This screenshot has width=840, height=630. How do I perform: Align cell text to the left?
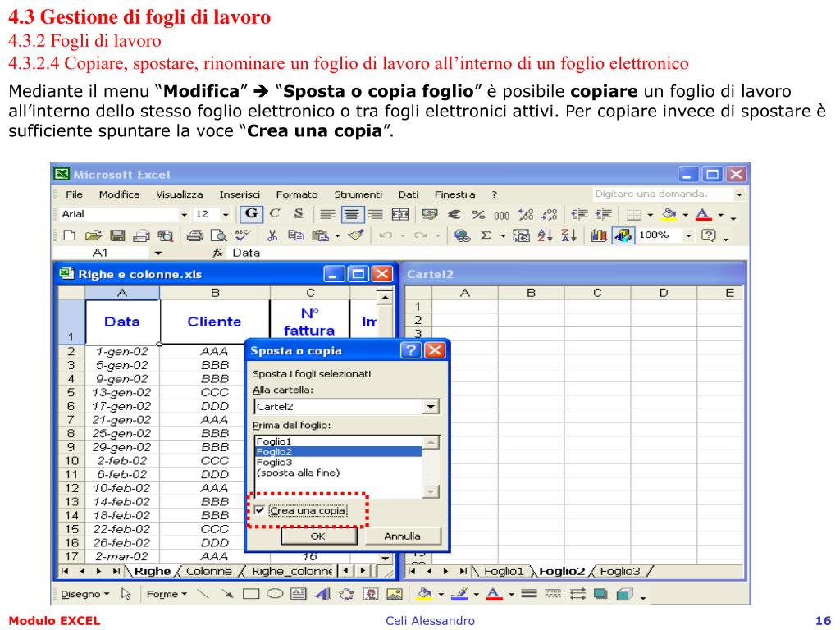[327, 215]
